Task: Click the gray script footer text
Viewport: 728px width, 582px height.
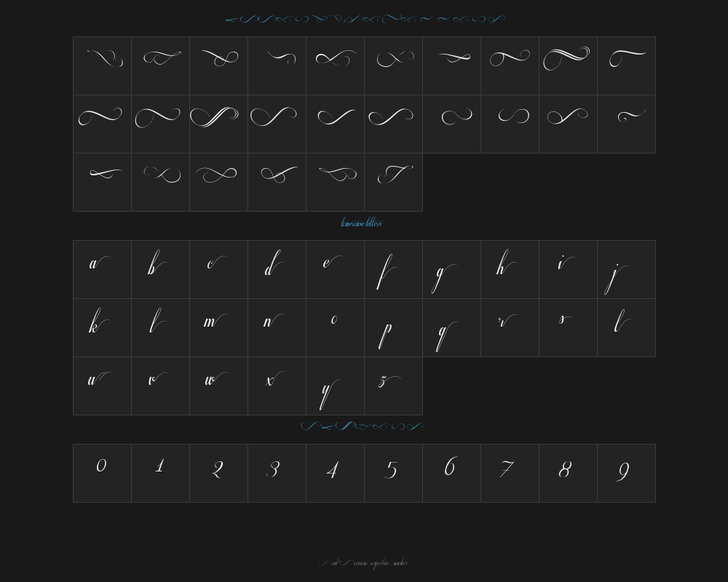Action: pyautogui.click(x=363, y=562)
